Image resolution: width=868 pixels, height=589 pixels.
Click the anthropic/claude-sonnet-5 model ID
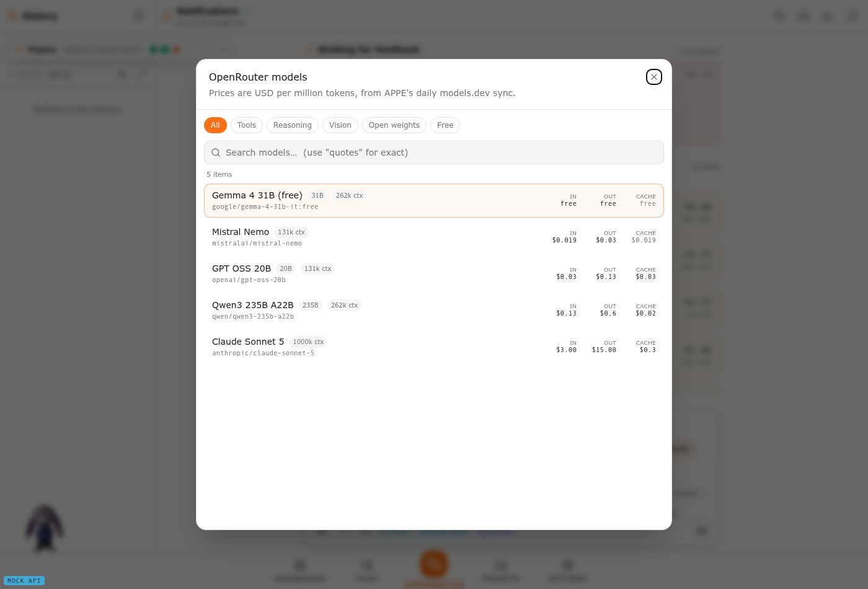tap(263, 353)
